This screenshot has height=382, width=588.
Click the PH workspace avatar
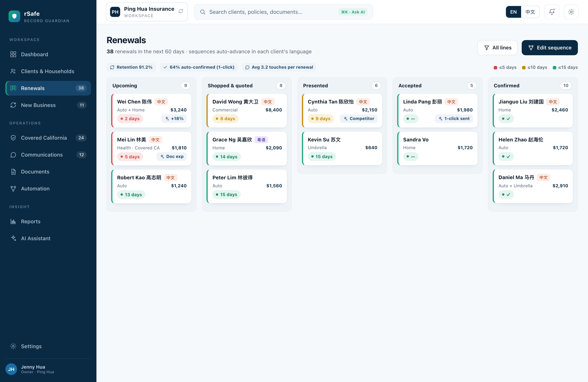pos(115,12)
